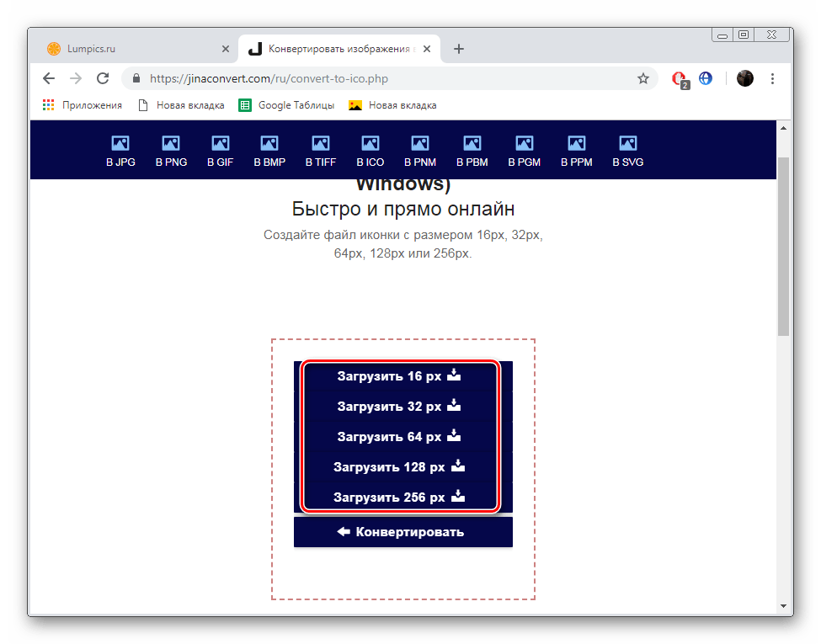Click the scrollbar down arrow
This screenshot has width=821, height=644.
(x=783, y=606)
